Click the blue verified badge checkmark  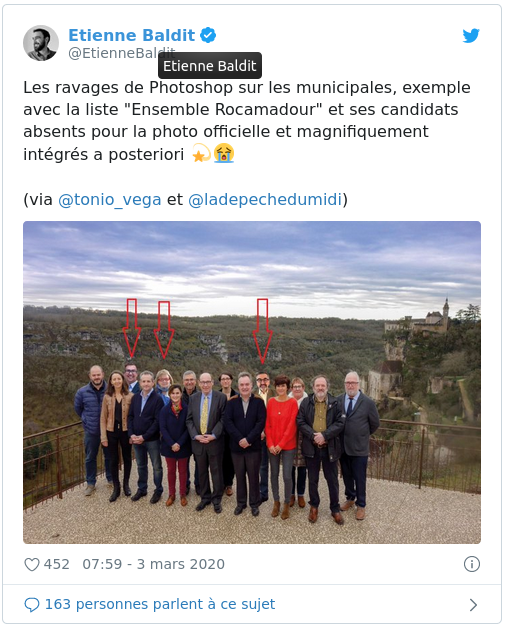(208, 35)
